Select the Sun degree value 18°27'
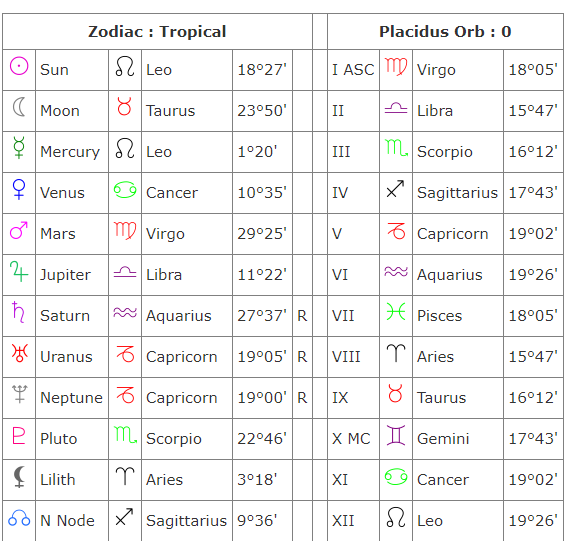566x541 pixels. pos(262,70)
